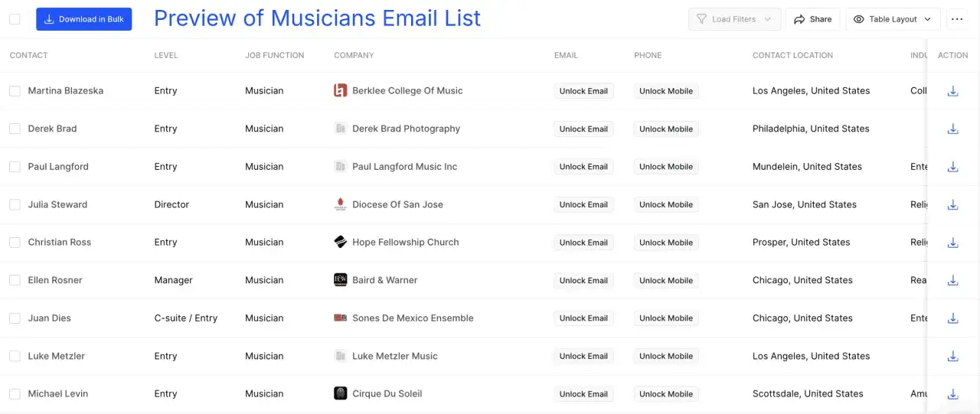The image size is (980, 414).
Task: Open contact name Ellen Rosner
Action: [x=55, y=280]
